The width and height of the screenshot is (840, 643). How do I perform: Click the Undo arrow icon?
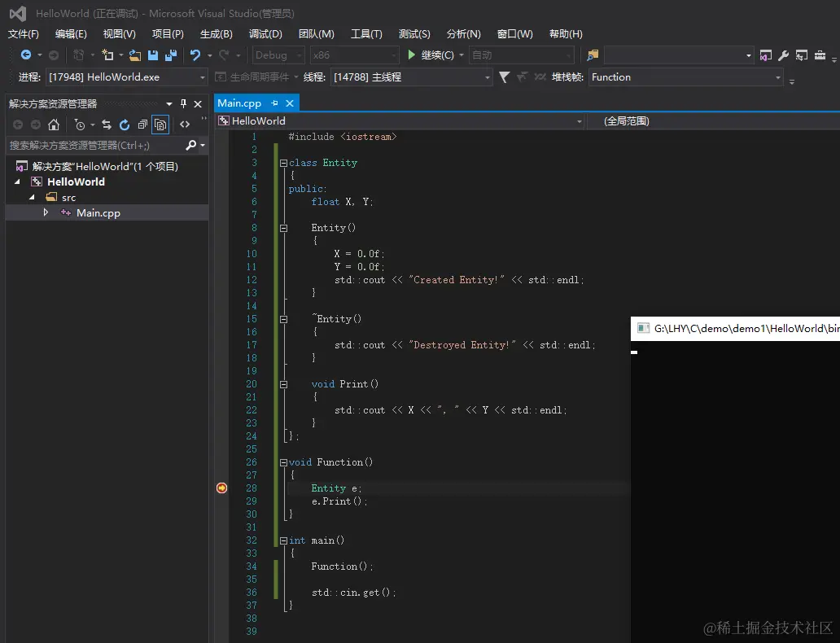pos(195,55)
